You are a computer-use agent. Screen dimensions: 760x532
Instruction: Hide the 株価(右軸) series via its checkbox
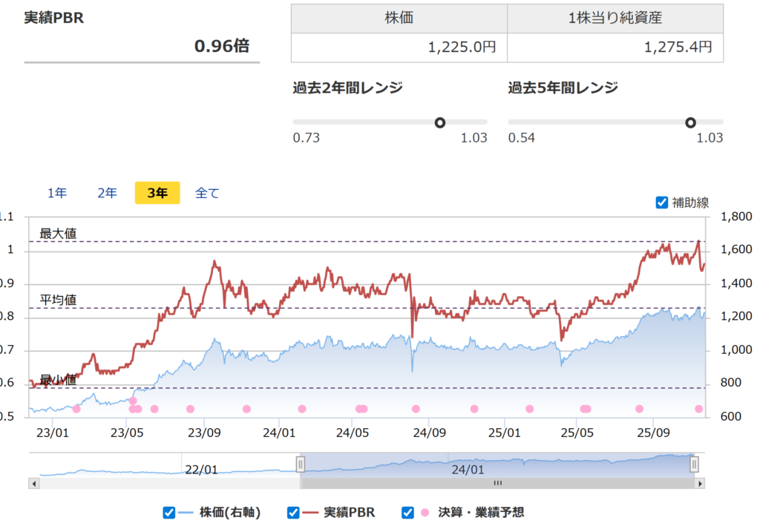168,512
